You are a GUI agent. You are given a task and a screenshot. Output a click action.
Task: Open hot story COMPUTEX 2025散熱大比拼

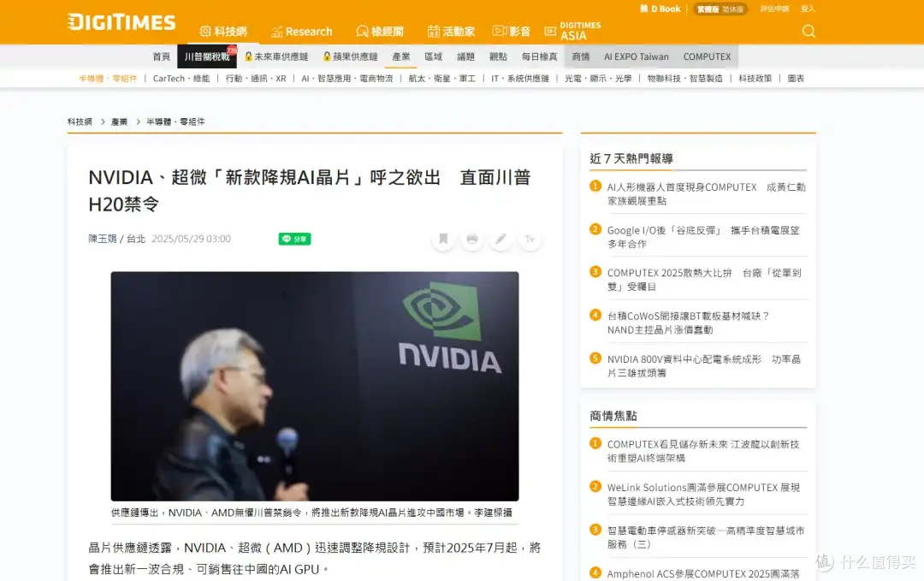[x=704, y=280]
